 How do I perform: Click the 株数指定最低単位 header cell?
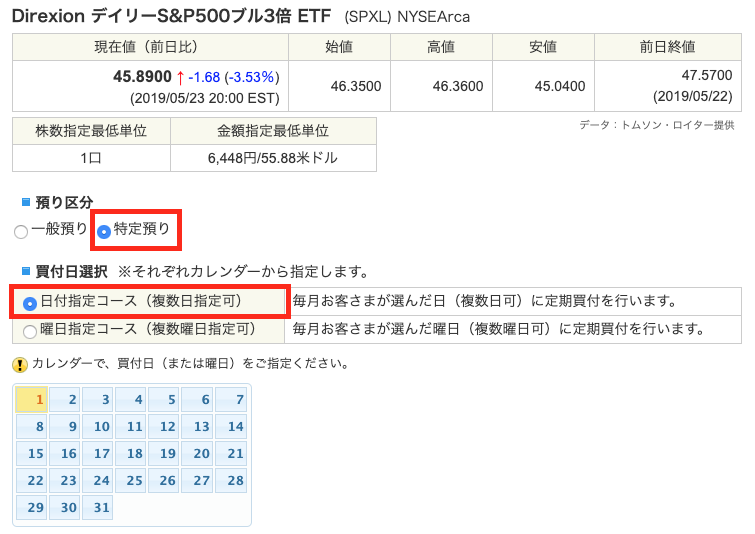(91, 130)
